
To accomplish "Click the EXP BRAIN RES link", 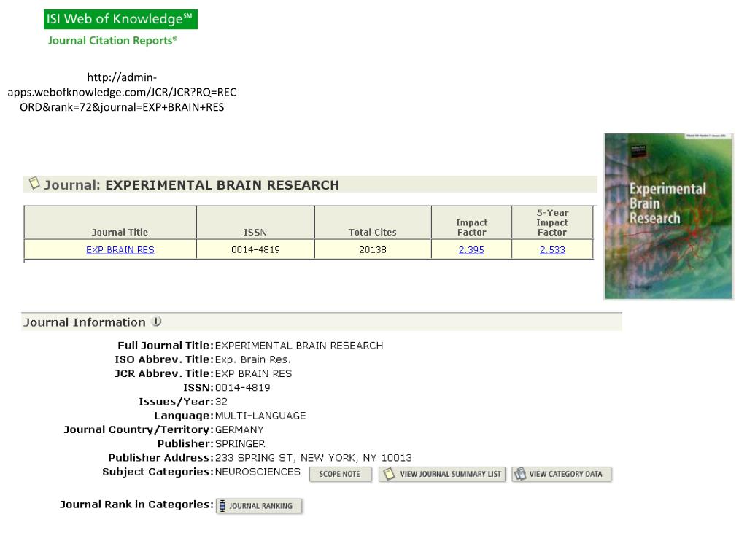I will [x=120, y=249].
